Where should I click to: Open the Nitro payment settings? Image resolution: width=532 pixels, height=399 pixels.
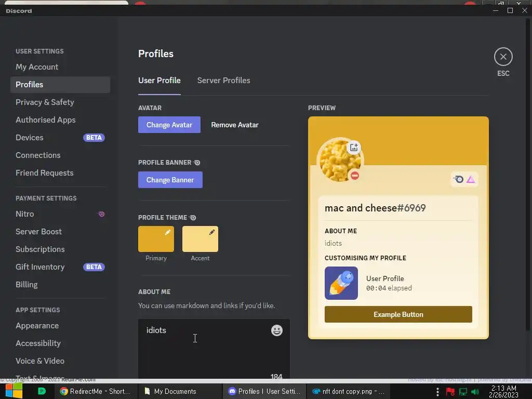click(60, 214)
